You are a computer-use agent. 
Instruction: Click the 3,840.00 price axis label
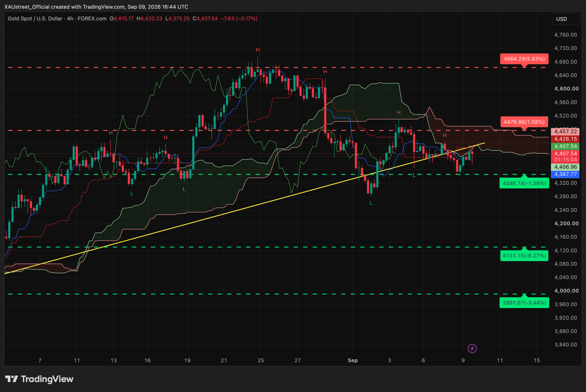click(x=566, y=345)
